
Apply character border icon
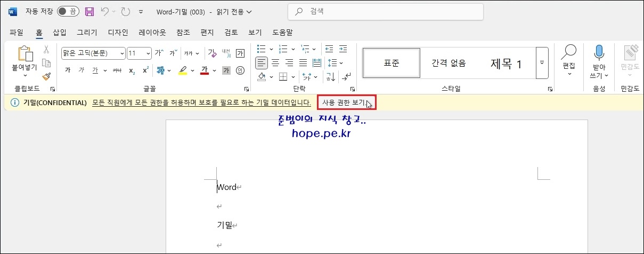pos(240,53)
